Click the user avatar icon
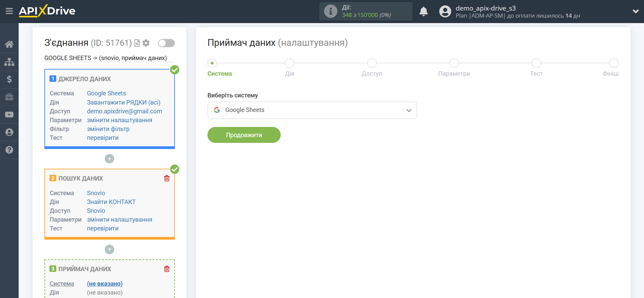 pos(445,12)
